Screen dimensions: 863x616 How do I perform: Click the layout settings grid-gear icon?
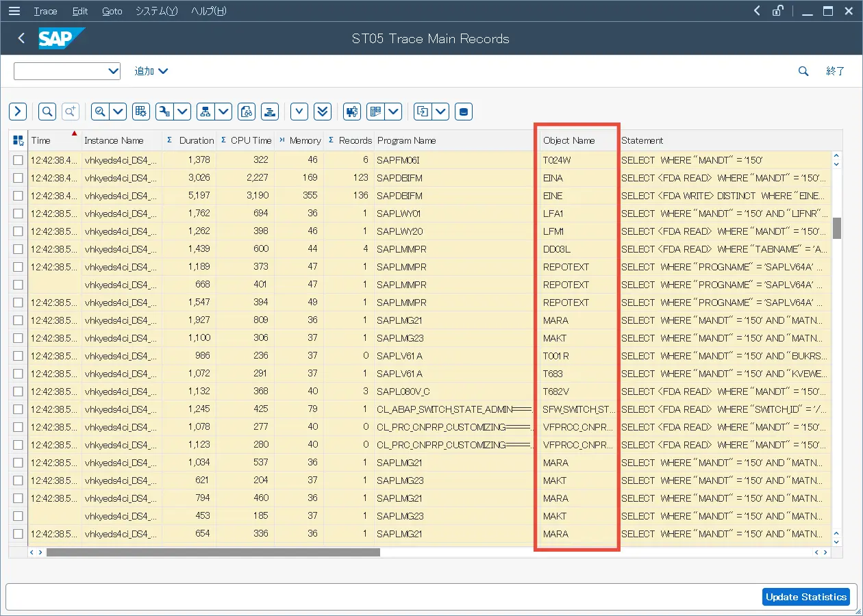click(141, 112)
